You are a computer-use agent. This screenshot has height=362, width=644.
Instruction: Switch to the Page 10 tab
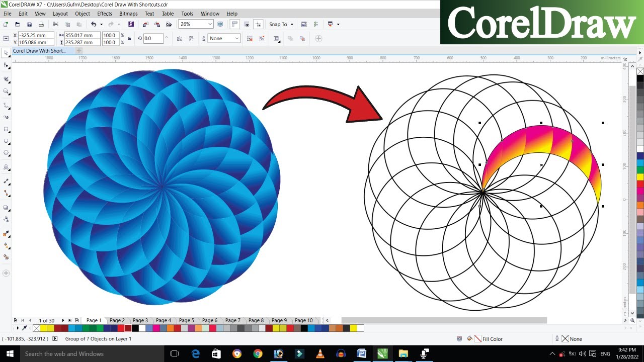pyautogui.click(x=303, y=320)
